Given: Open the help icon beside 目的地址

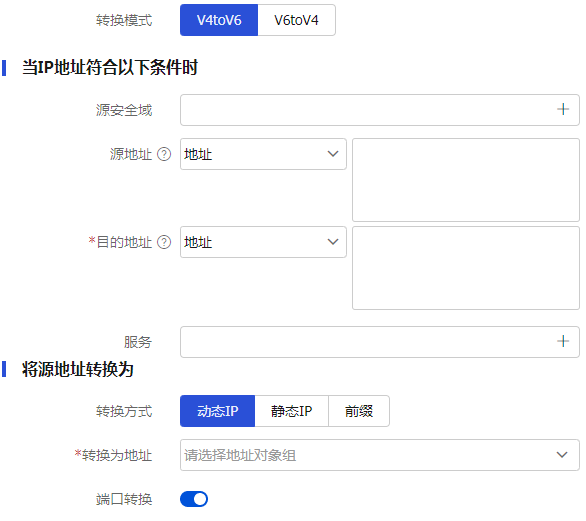Looking at the screenshot, I should point(164,242).
